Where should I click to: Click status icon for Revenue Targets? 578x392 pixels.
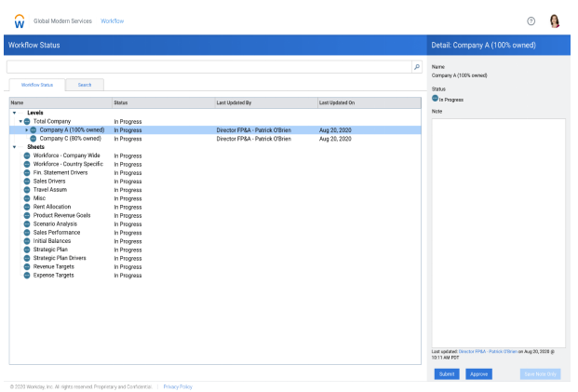click(x=27, y=266)
